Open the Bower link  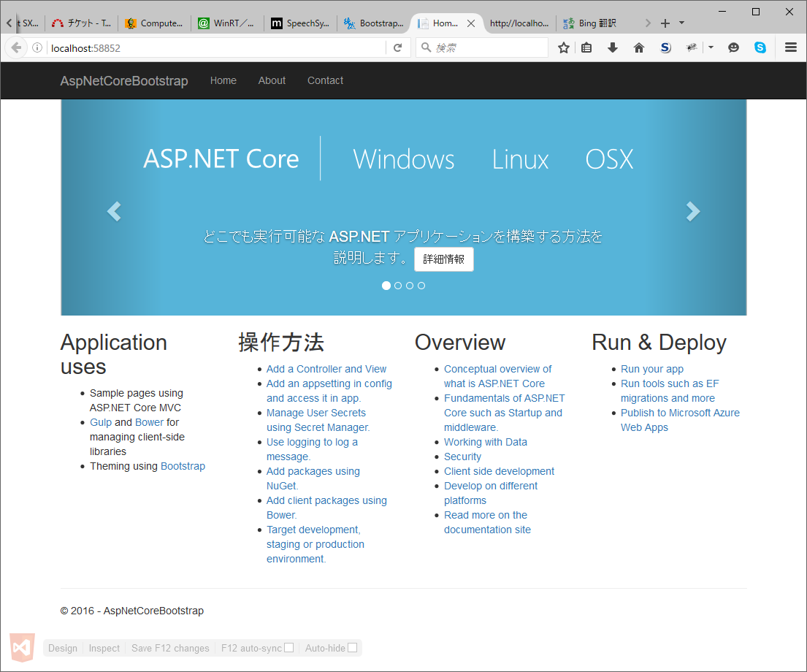coord(149,422)
